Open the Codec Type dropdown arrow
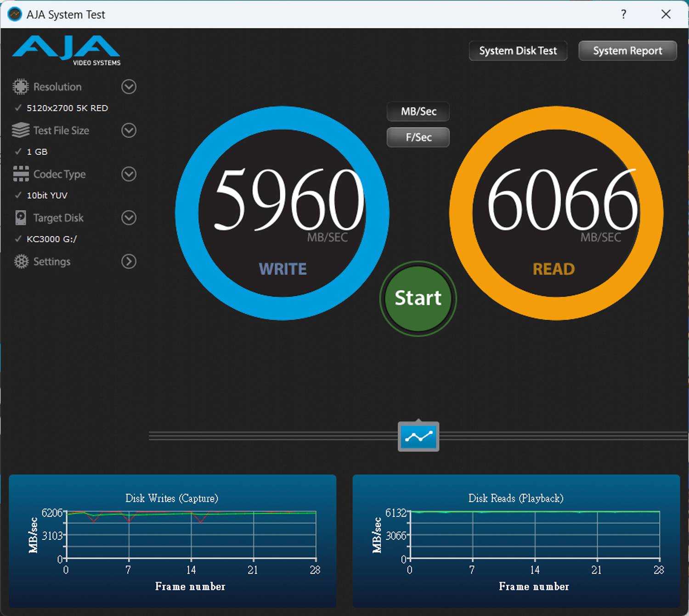 tap(129, 174)
